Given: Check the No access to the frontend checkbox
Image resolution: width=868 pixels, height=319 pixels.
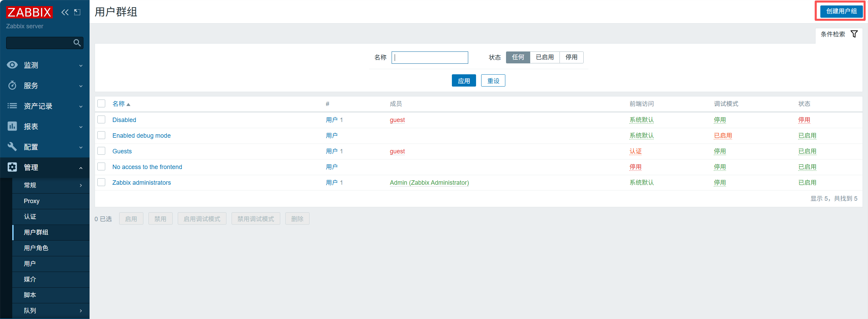Looking at the screenshot, I should pos(101,167).
